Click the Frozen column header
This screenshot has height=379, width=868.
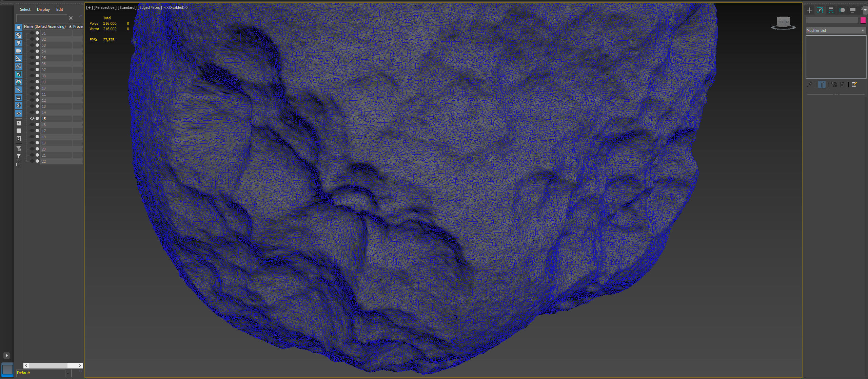78,26
